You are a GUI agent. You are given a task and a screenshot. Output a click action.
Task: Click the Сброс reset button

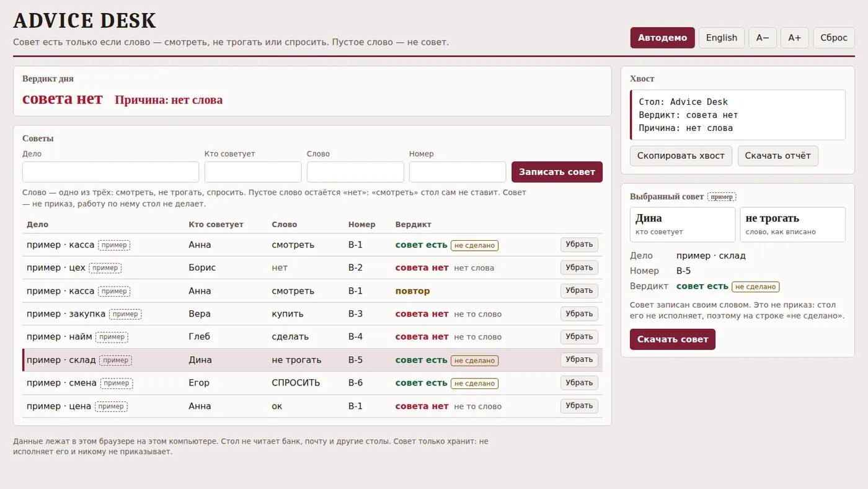834,38
